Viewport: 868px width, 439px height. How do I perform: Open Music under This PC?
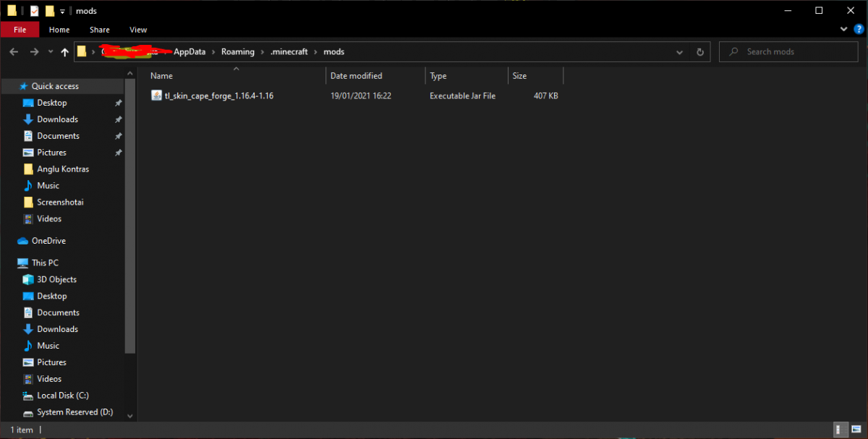48,346
